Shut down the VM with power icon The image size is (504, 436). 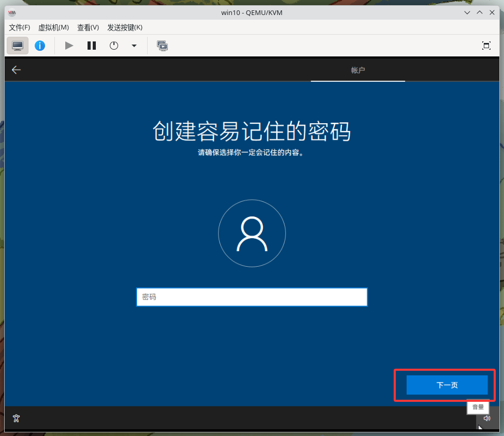click(x=114, y=46)
